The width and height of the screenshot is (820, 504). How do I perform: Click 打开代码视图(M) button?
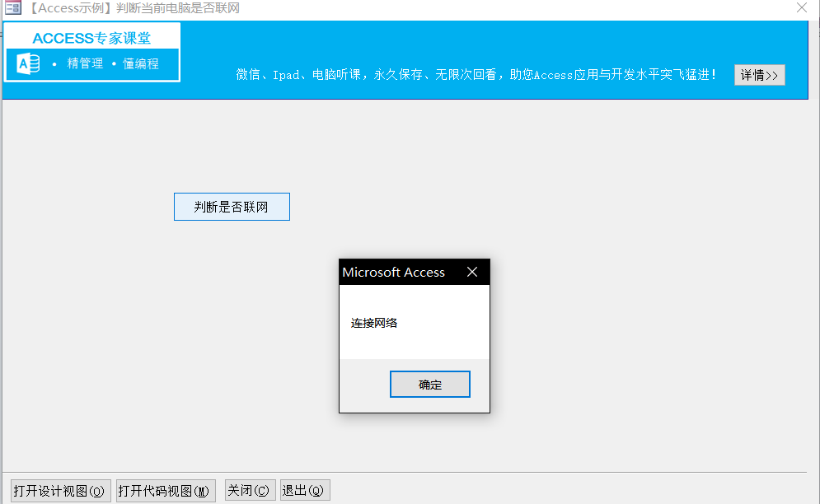click(166, 490)
